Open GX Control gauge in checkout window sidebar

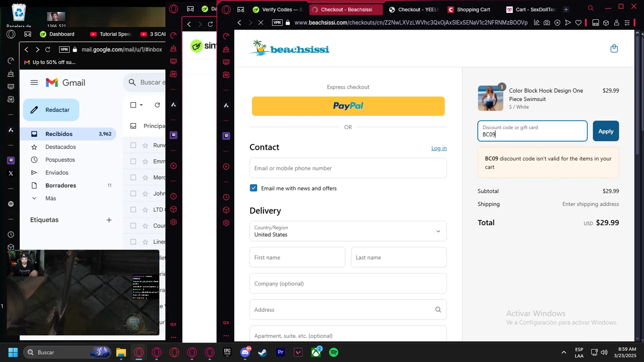coord(226,36)
